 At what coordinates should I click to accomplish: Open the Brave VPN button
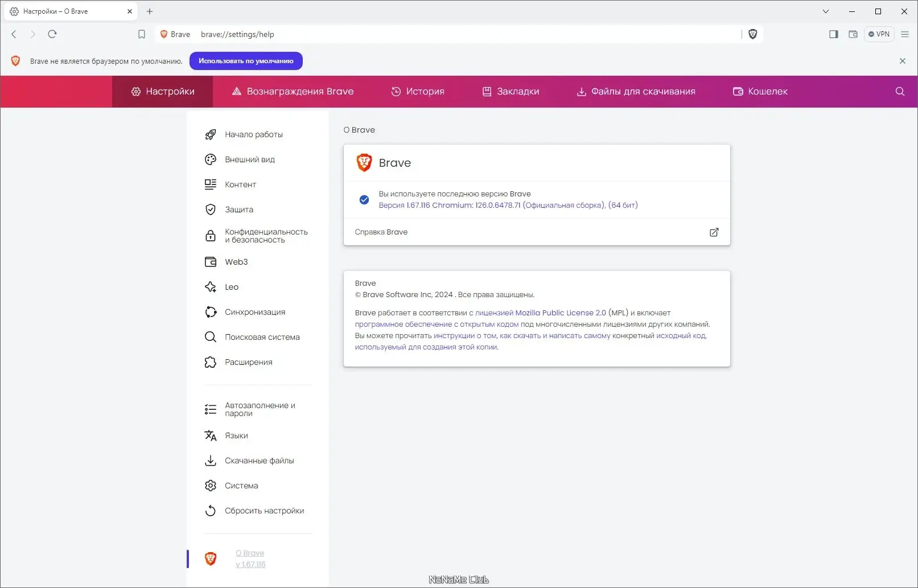pos(879,34)
